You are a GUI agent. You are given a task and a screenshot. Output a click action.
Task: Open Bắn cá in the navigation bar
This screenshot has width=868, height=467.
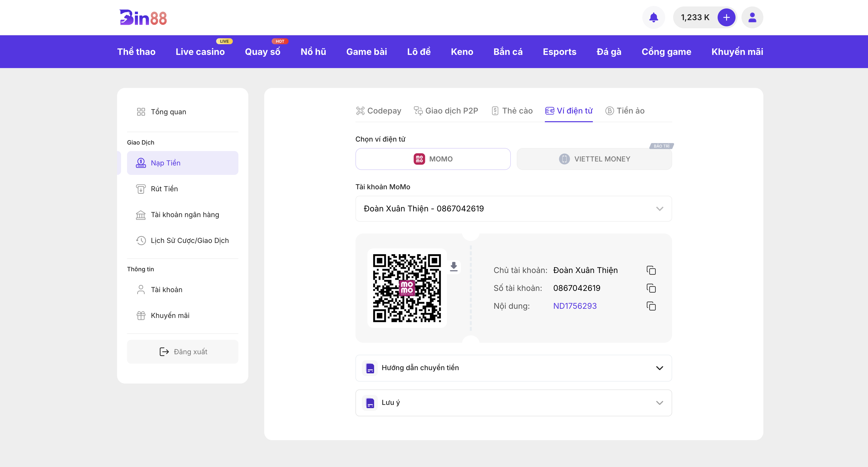tap(508, 52)
